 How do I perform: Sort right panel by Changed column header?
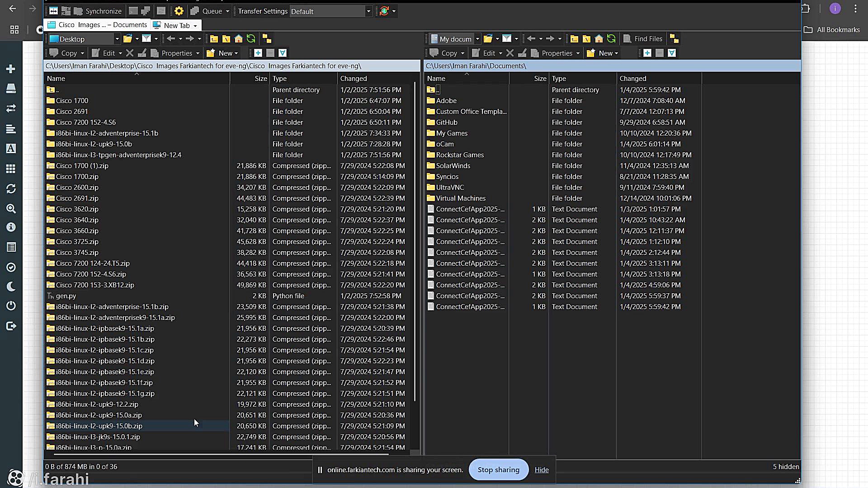point(659,78)
